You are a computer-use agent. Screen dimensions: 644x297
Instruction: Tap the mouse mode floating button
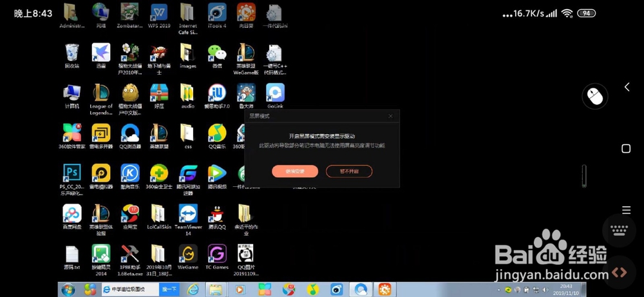595,97
